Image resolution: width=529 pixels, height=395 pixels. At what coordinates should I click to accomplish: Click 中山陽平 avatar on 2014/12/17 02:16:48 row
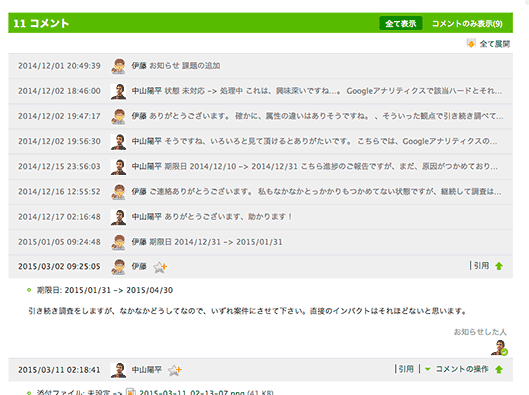118,217
